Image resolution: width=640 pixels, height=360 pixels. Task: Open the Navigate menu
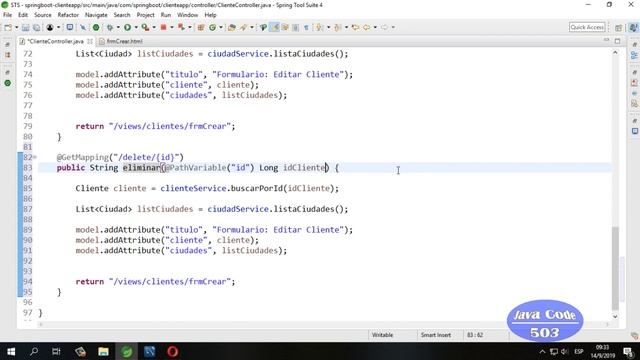tap(96, 15)
